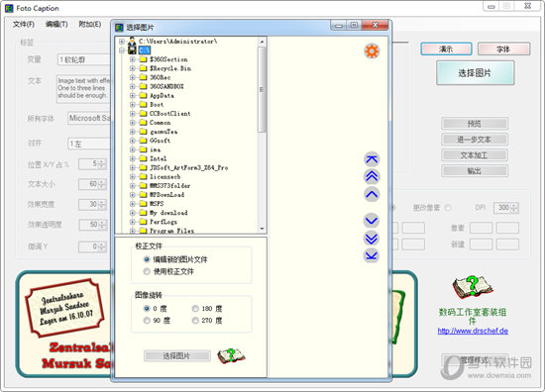Screen dimensions: 545x392
Task: Click the 文本加工 button
Action: point(475,155)
